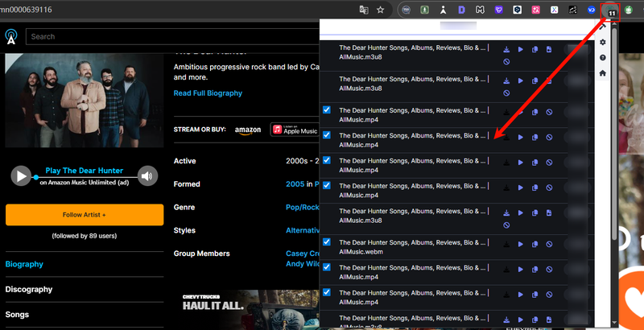
Task: Open parser icon of the topmost AllMusic.m3u8 item
Action: pyautogui.click(x=549, y=50)
